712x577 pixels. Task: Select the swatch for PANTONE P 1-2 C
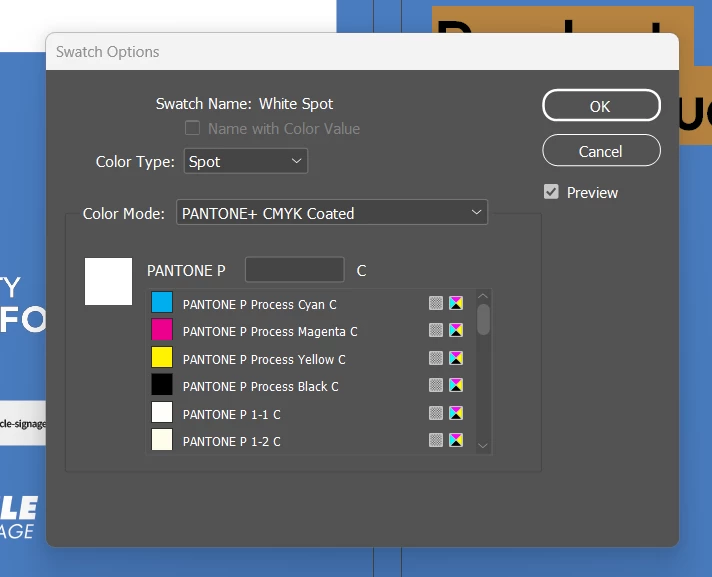162,440
